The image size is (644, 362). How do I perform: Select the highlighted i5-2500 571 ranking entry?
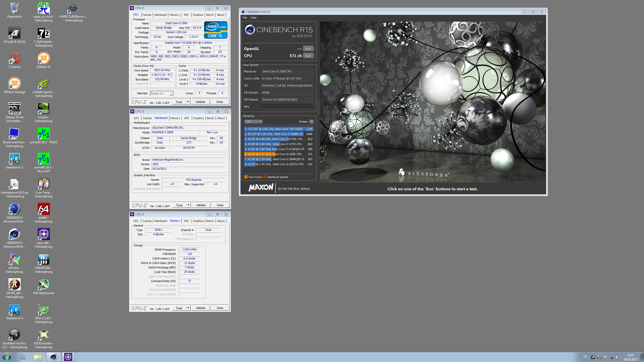click(x=279, y=154)
